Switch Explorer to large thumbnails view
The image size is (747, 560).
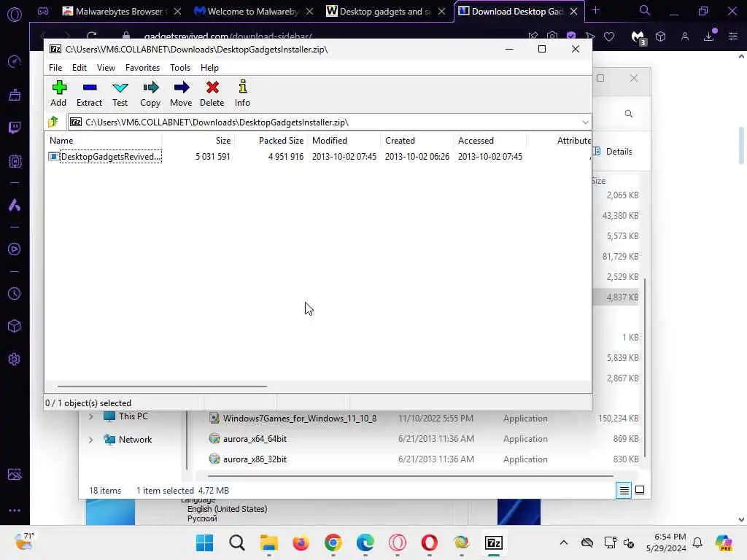click(640, 490)
